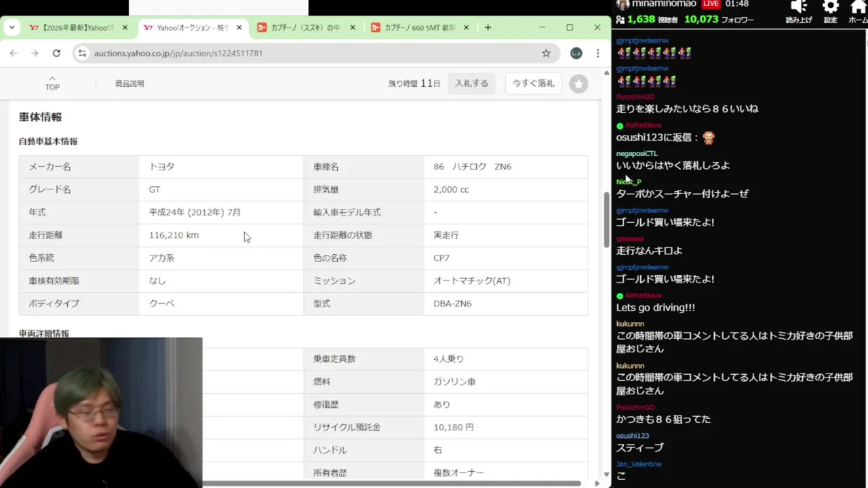The width and height of the screenshot is (868, 488).
Task: Select 86 ハチロク ZN6 model name
Action: (x=473, y=167)
